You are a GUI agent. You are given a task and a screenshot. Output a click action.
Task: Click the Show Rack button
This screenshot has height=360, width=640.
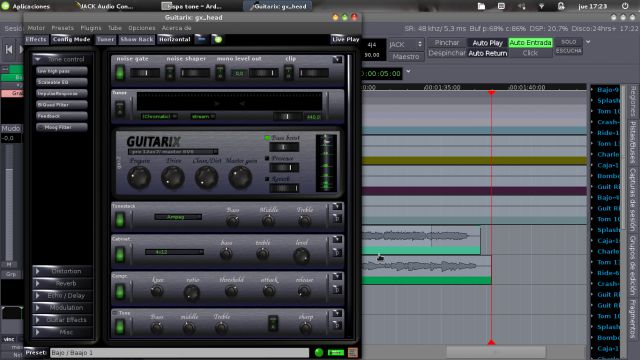137,39
